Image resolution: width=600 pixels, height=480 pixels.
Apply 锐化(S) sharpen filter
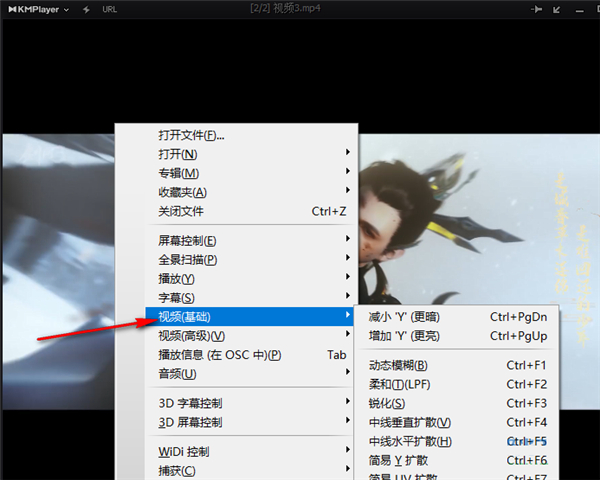[457, 403]
